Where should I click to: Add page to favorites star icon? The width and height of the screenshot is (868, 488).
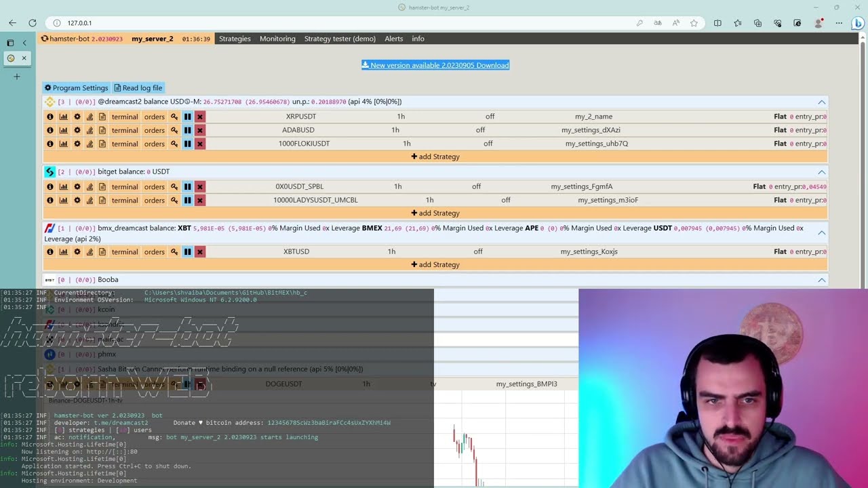coord(694,23)
